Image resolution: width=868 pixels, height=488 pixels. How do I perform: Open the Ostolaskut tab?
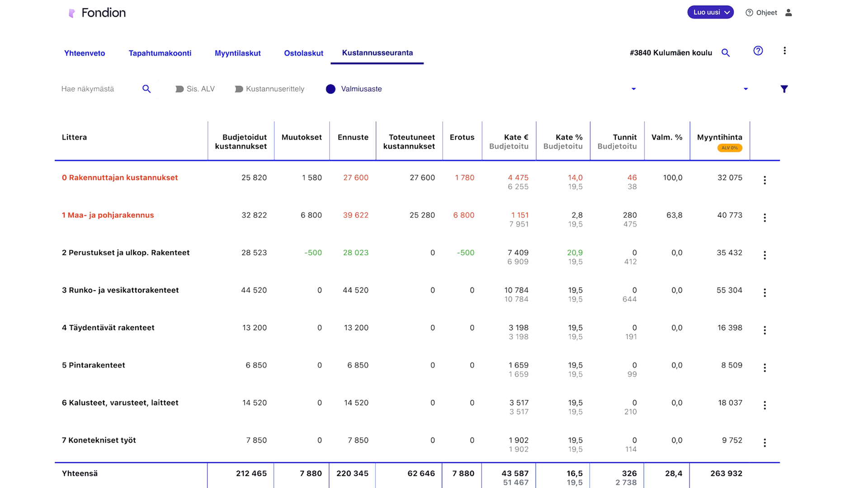tap(304, 53)
